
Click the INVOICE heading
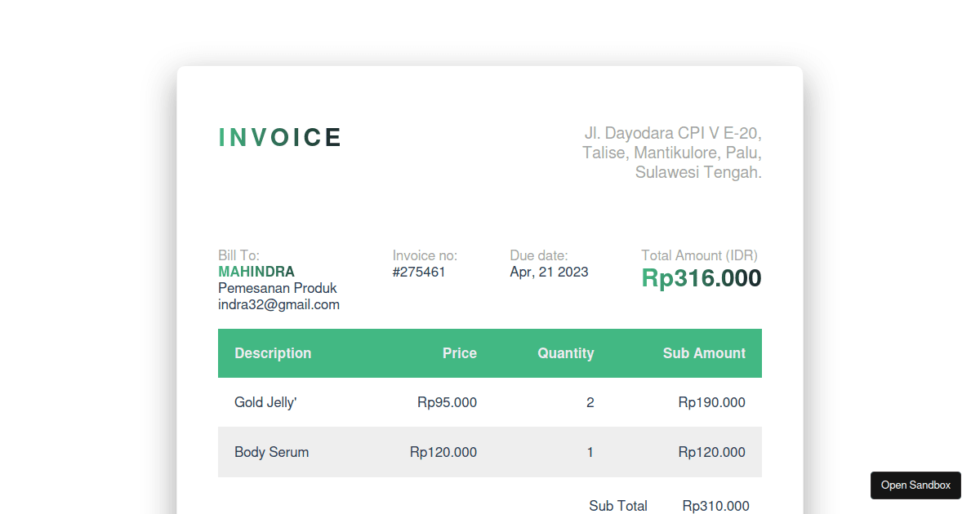click(280, 138)
